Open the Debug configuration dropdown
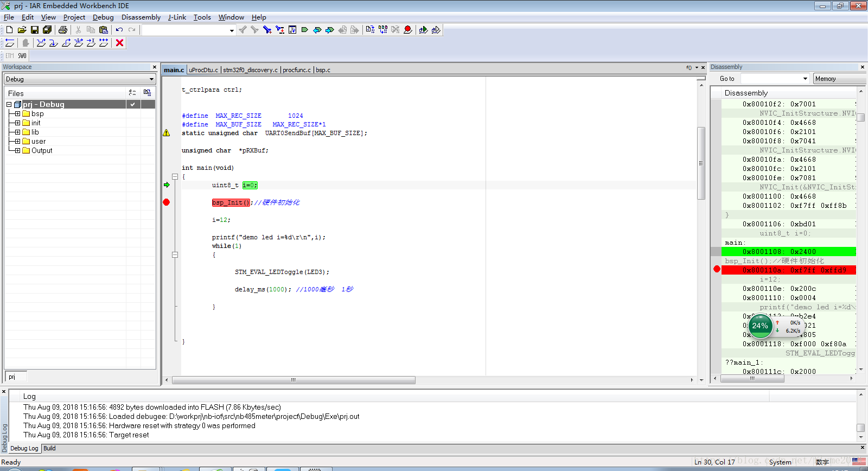 coord(151,79)
